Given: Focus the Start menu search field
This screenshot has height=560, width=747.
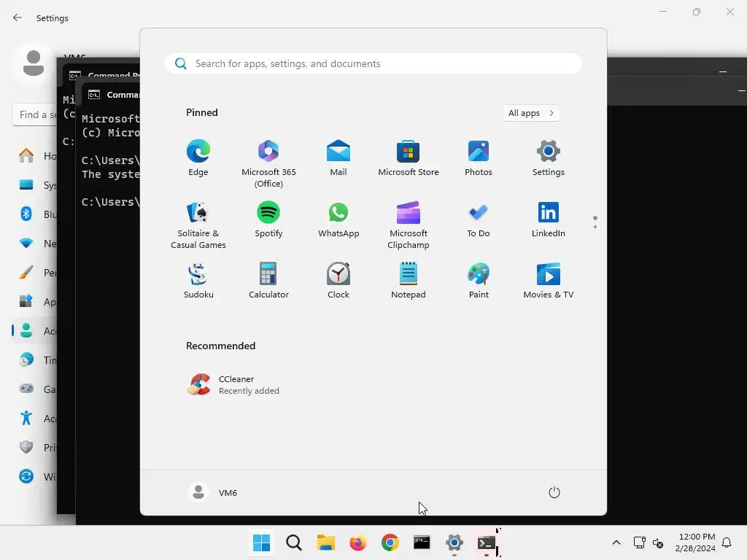Looking at the screenshot, I should pos(373,64).
